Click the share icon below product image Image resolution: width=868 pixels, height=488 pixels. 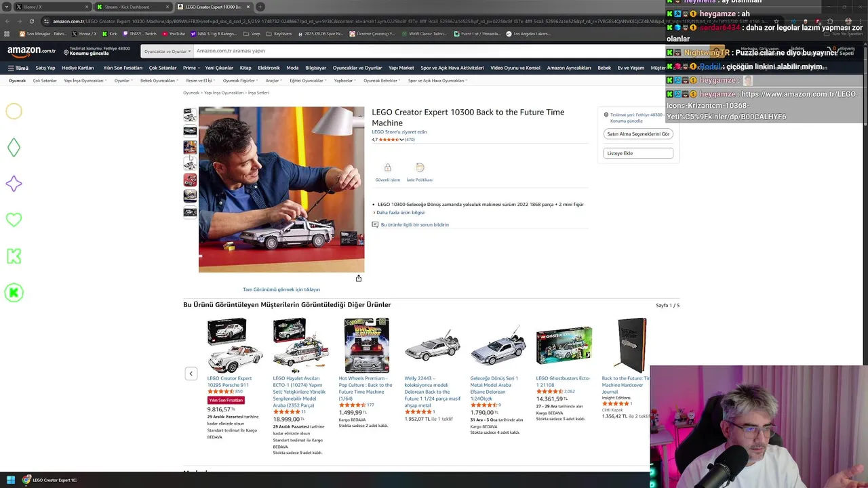click(359, 278)
